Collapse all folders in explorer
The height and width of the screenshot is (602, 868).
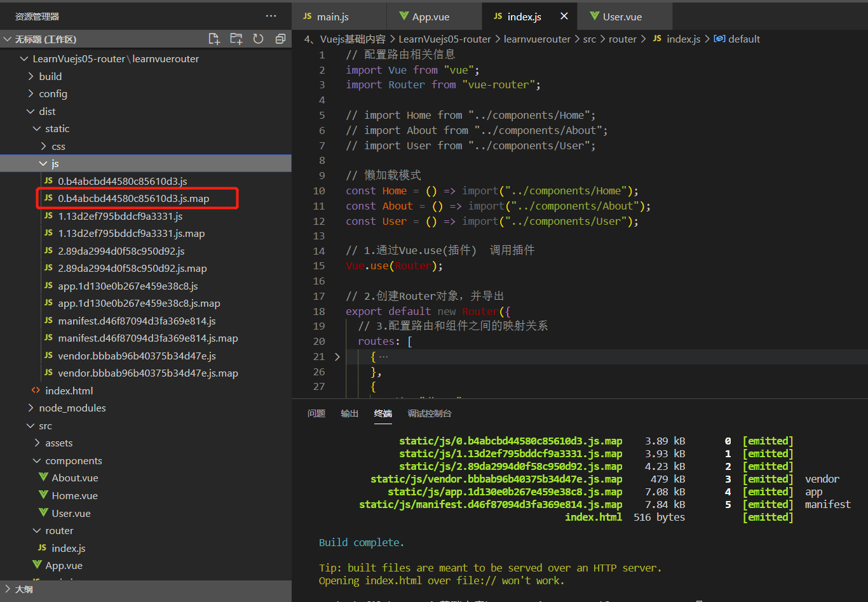pos(280,39)
